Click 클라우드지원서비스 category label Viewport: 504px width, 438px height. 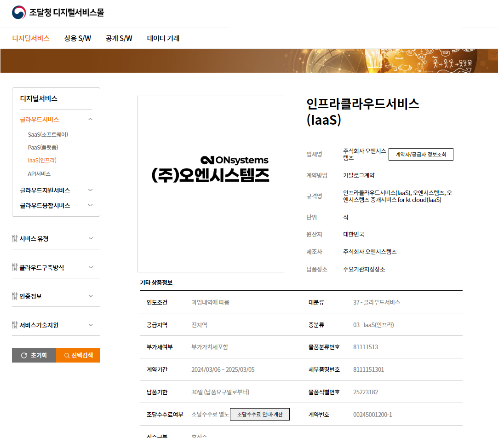[x=45, y=190]
